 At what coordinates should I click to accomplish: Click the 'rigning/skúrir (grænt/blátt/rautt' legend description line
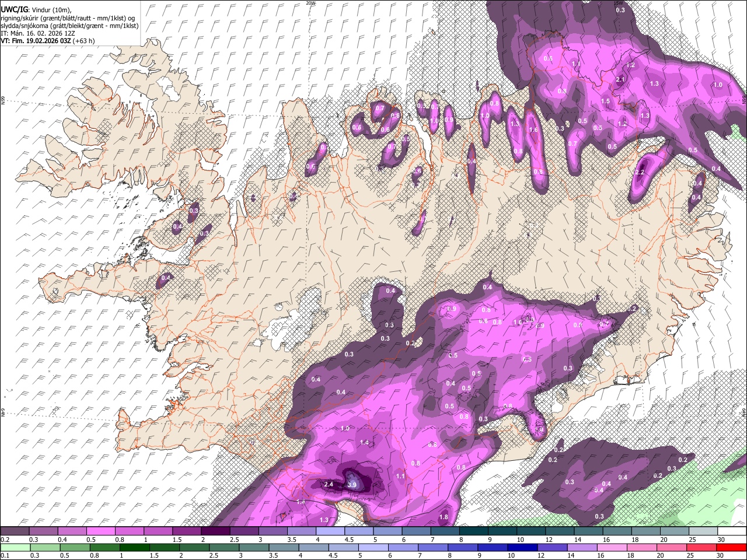69,17
